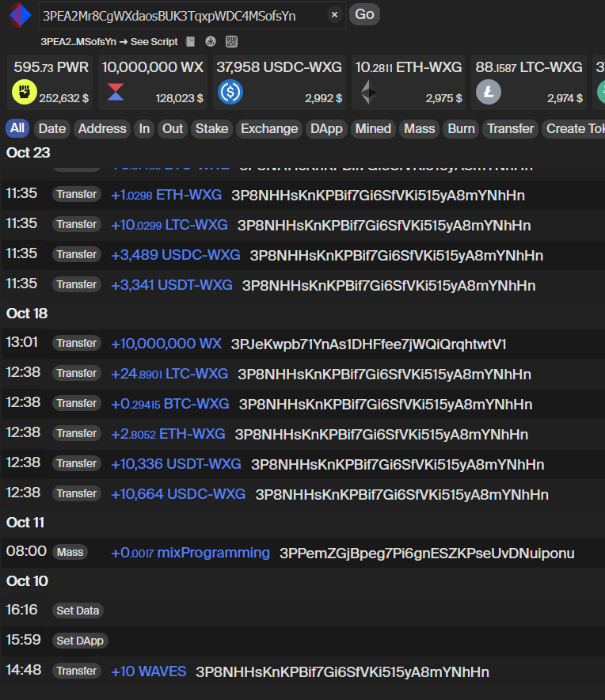The image size is (605, 700).
Task: Copy the address using the clipboard icon
Action: (190, 41)
